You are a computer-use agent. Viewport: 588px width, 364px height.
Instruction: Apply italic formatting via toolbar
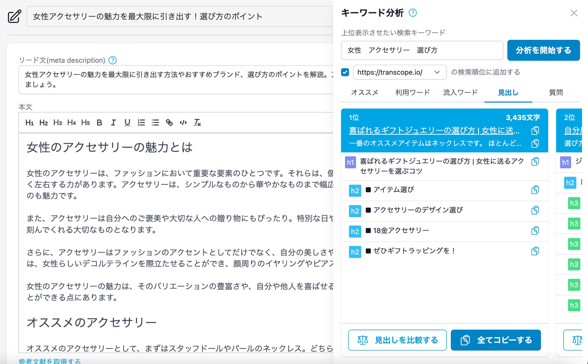tap(113, 122)
